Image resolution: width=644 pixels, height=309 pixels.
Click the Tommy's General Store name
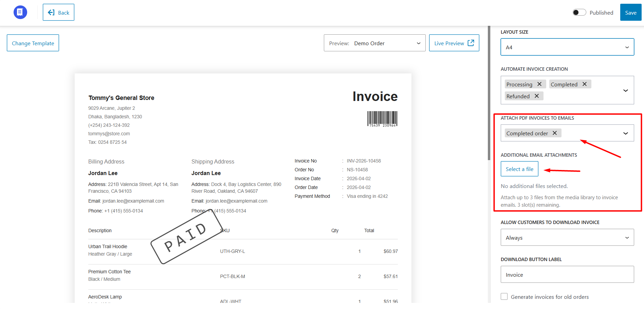click(x=121, y=98)
